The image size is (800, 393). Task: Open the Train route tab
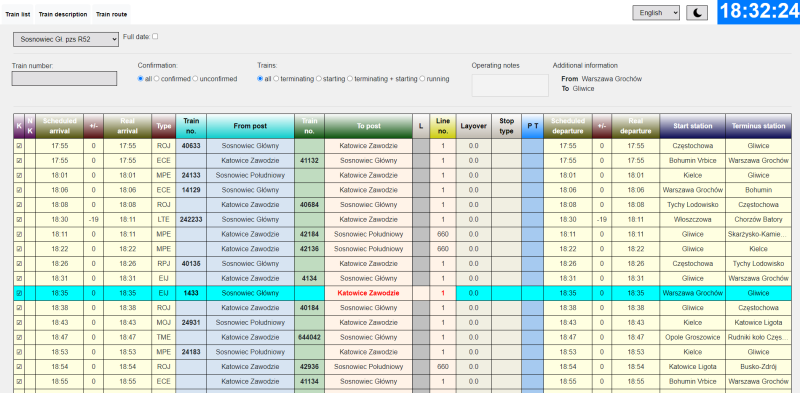111,14
